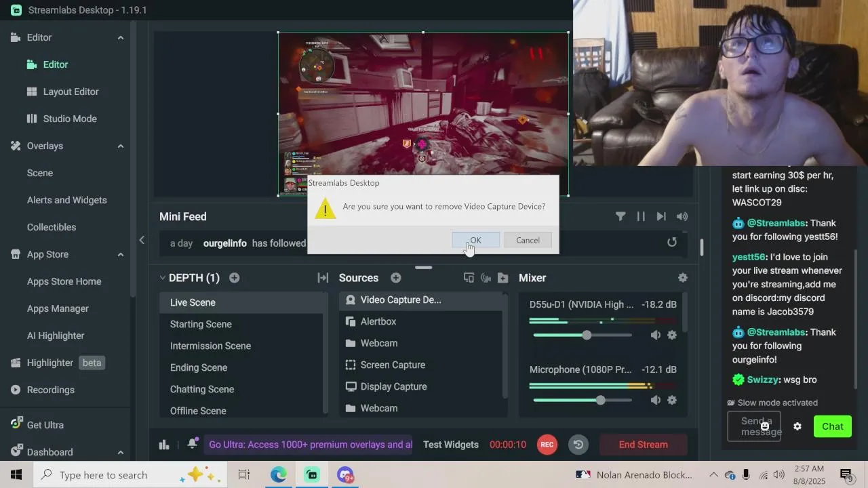Mute the Microphone audio source

click(x=655, y=400)
